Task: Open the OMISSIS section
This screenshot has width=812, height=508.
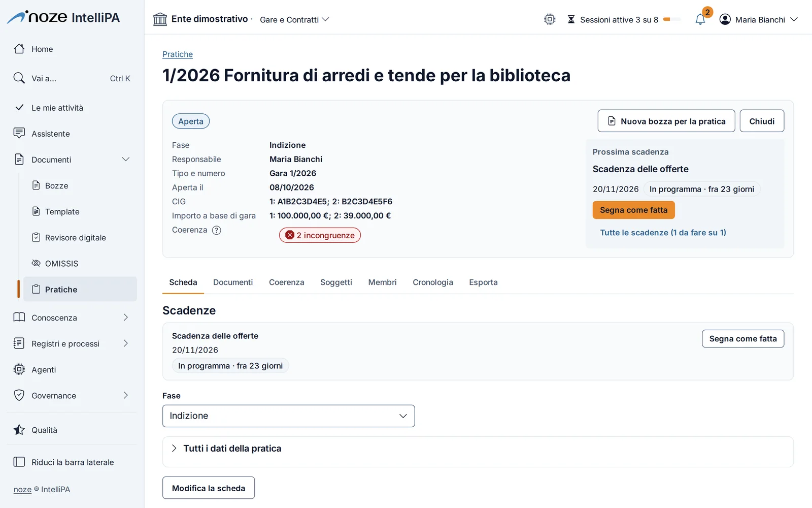Action: pyautogui.click(x=80, y=263)
